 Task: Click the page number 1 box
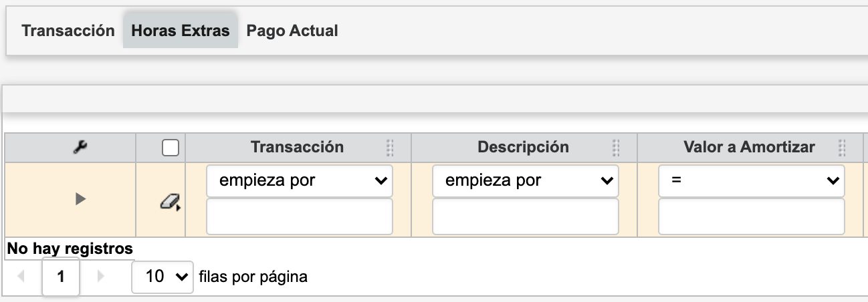[x=61, y=277]
